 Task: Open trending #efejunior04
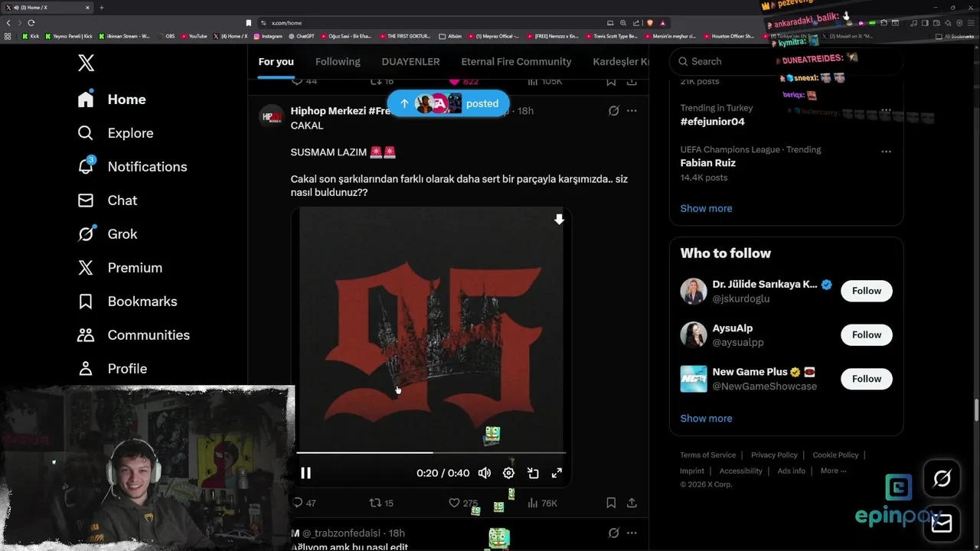tap(712, 122)
